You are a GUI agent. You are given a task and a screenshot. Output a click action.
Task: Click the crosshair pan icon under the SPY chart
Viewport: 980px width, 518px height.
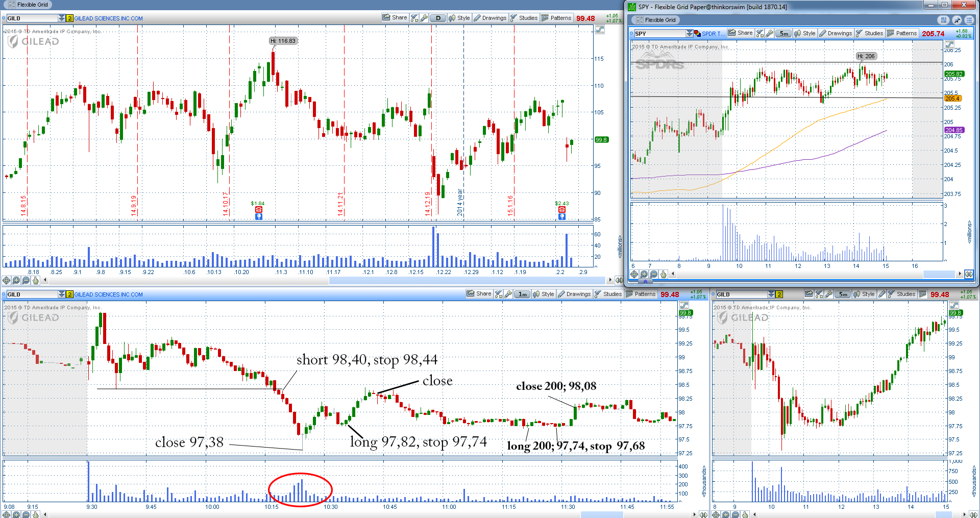click(634, 274)
